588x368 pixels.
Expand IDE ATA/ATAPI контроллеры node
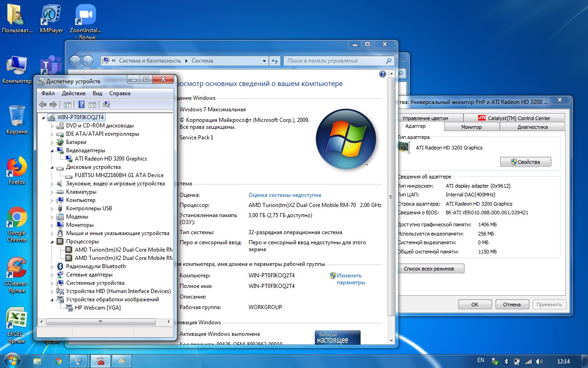pyautogui.click(x=52, y=134)
